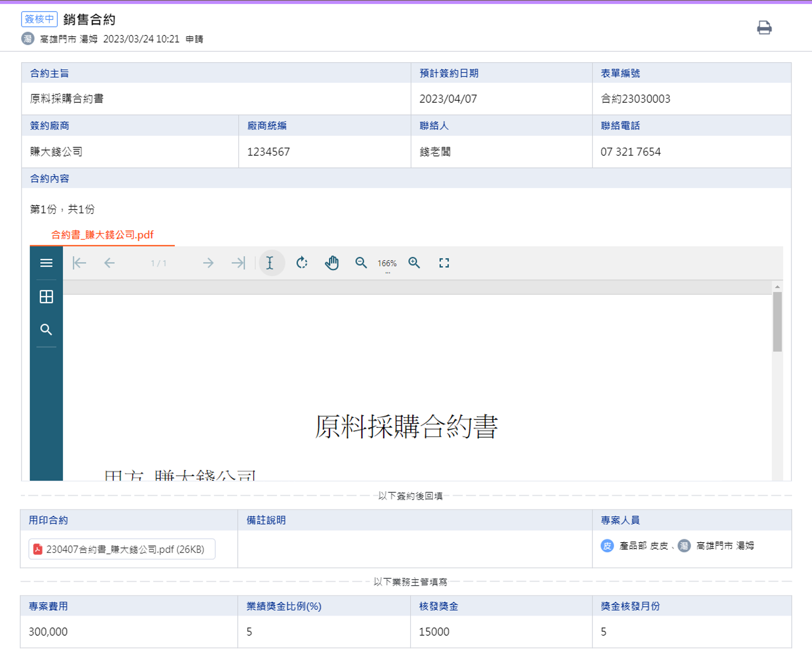Click text 第1份，共1份
The width and height of the screenshot is (812, 662).
pos(62,209)
